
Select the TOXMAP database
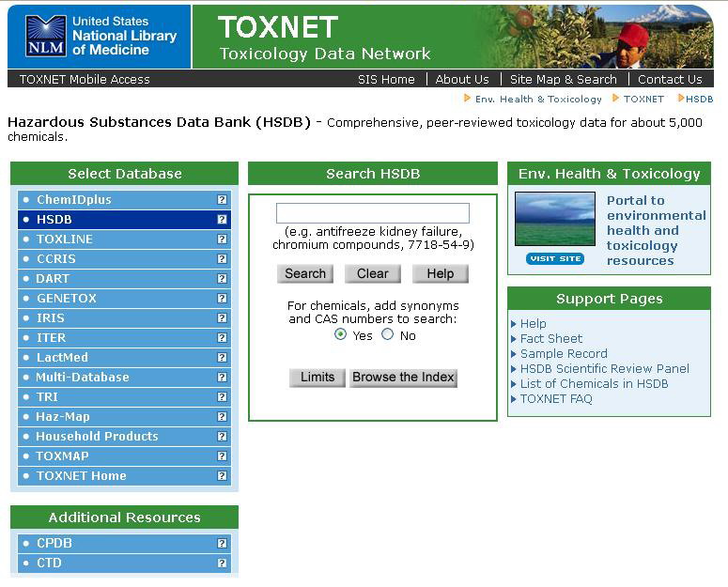(124, 456)
